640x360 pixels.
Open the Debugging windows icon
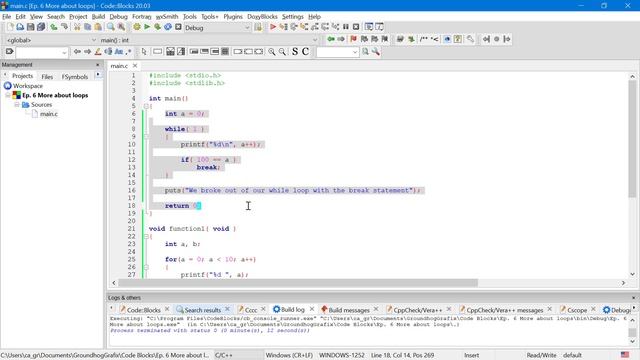click(369, 27)
